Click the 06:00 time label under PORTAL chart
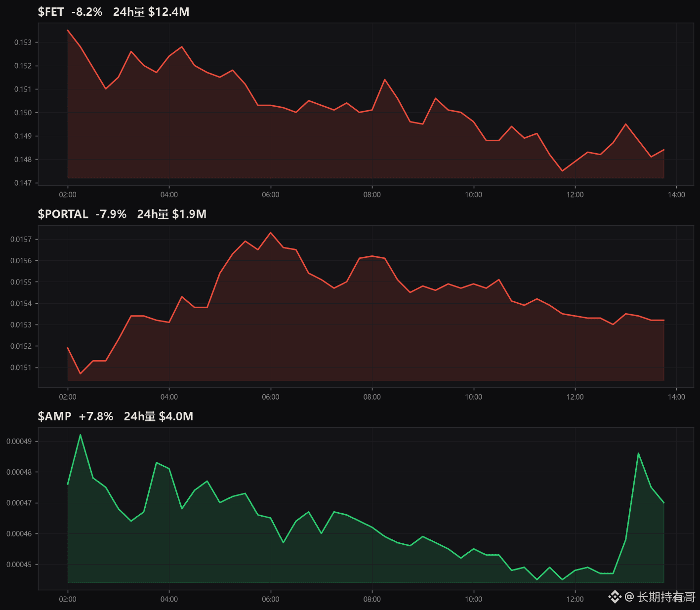Viewport: 700px width, 610px height. click(x=271, y=397)
